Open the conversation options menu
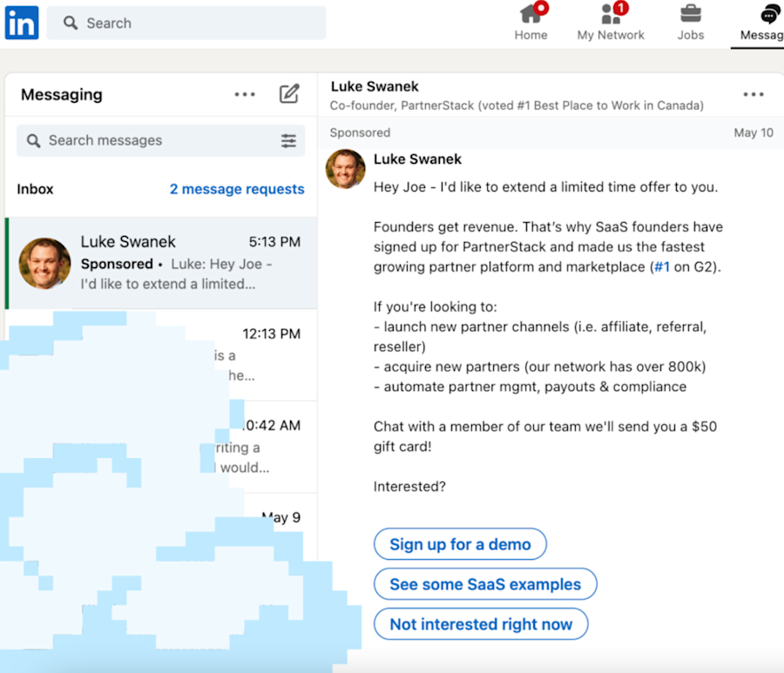Image resolution: width=784 pixels, height=673 pixels. point(753,94)
